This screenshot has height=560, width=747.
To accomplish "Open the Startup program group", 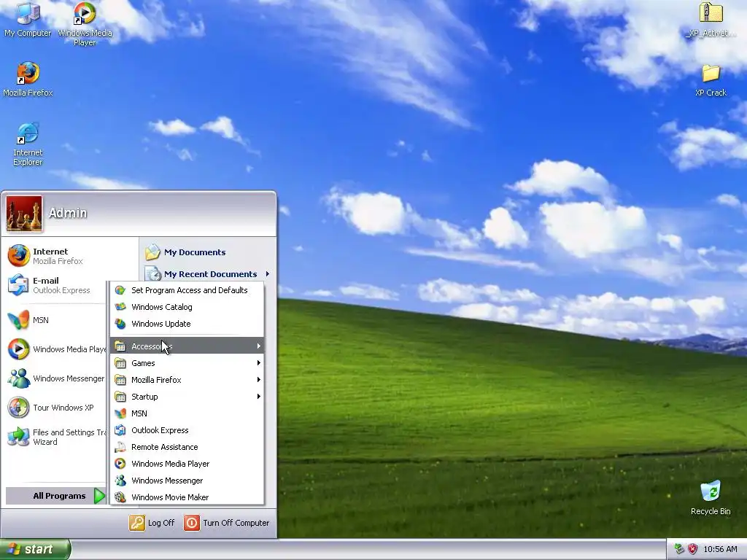I will coord(187,396).
